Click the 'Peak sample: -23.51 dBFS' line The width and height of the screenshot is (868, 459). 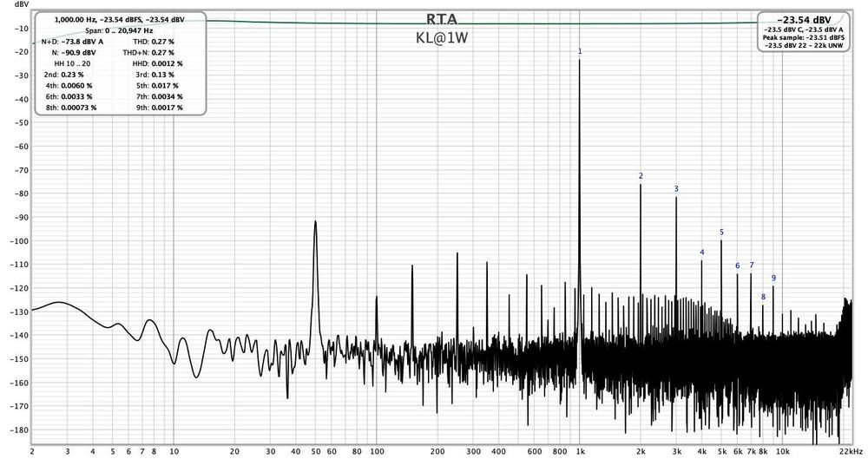coord(803,37)
